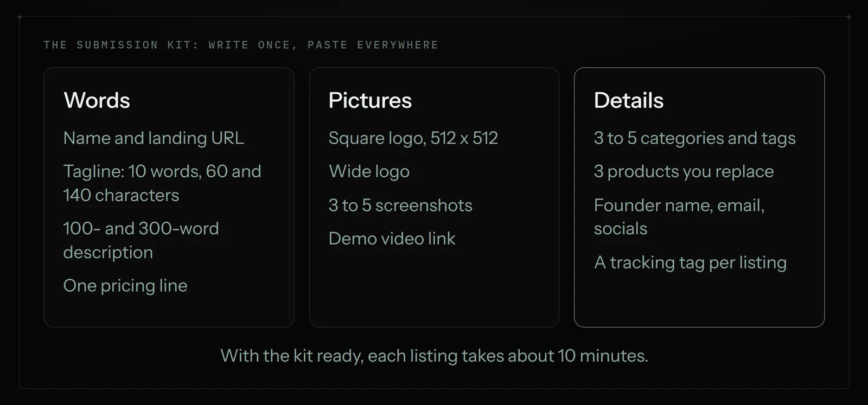This screenshot has height=405, width=868.
Task: Click 'Square logo, 512 x 512' item
Action: 413,138
